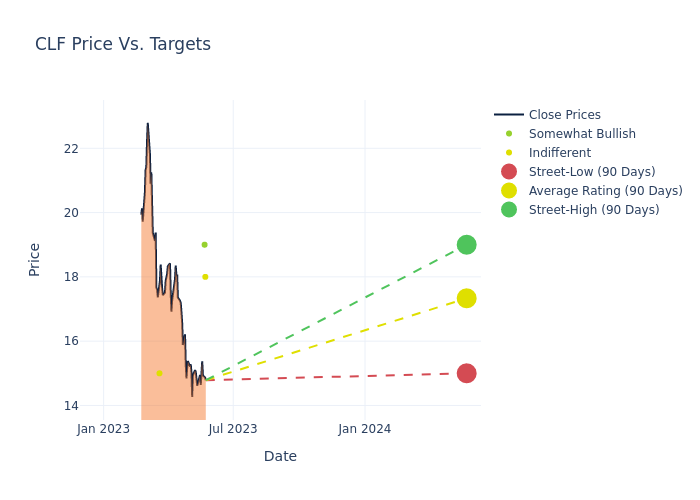Click the red Street-Low legend circle

509,172
